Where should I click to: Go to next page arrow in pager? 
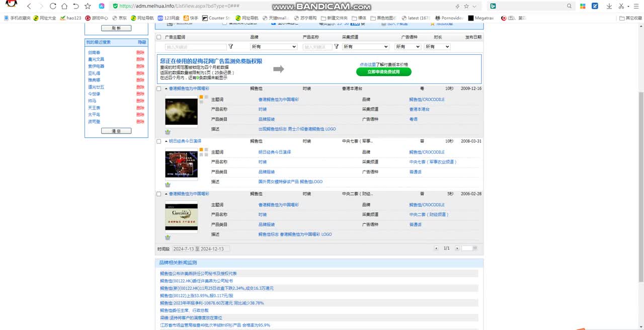[457, 249]
